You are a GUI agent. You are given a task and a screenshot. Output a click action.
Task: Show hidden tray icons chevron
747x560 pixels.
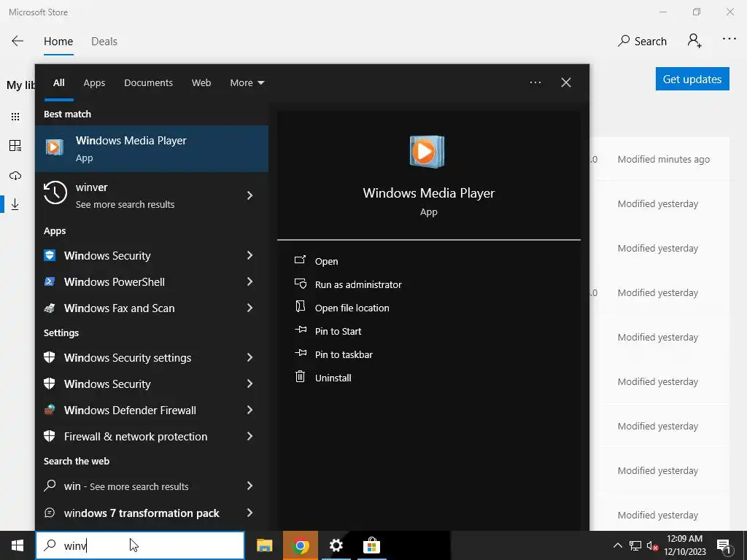pyautogui.click(x=617, y=545)
